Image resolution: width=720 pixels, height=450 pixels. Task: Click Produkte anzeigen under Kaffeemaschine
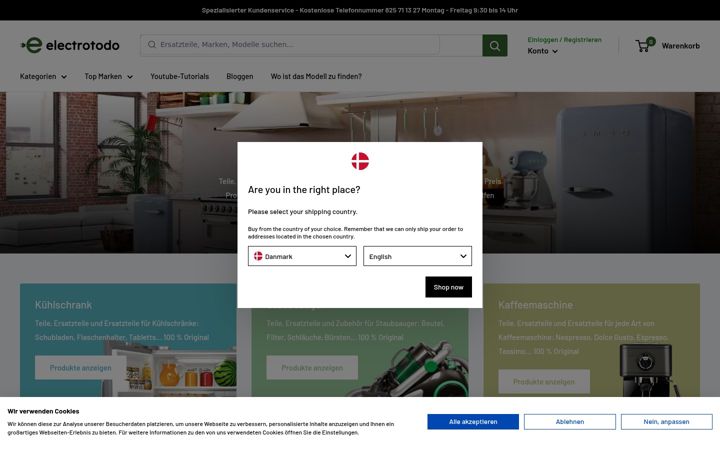(544, 382)
